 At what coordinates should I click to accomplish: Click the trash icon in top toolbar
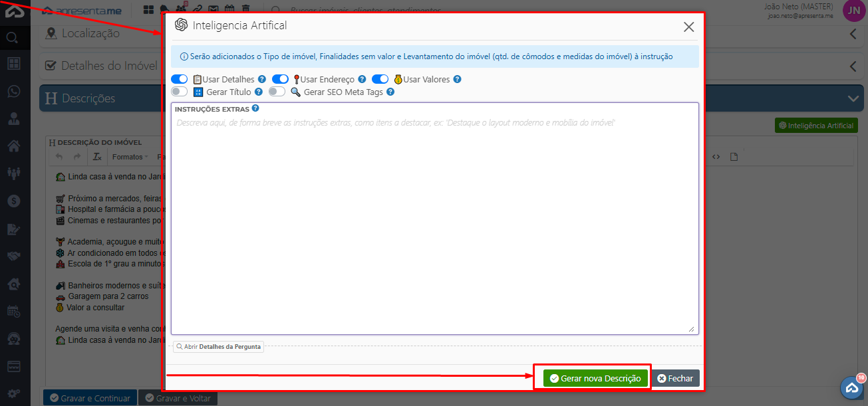pyautogui.click(x=246, y=9)
